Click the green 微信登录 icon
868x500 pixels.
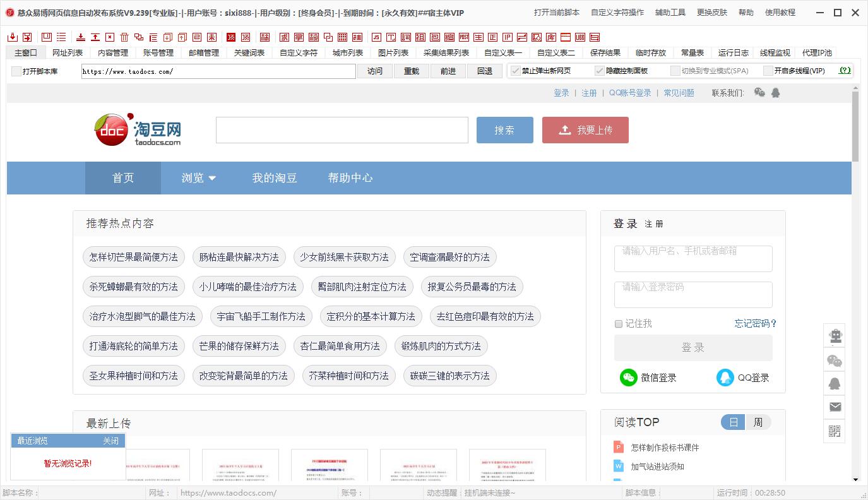629,378
